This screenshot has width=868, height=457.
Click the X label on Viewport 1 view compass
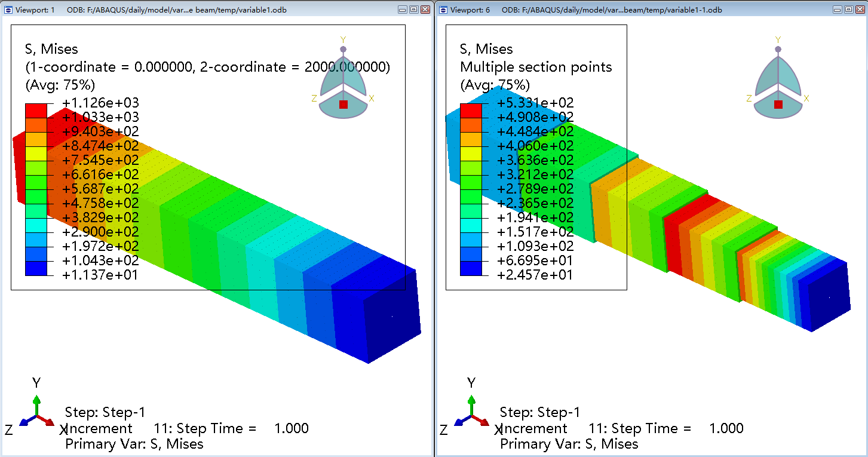pyautogui.click(x=372, y=99)
